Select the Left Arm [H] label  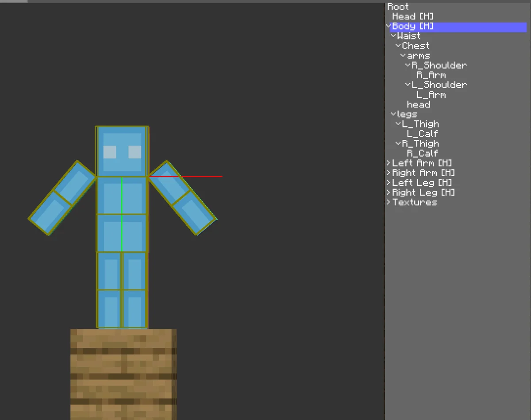point(422,163)
